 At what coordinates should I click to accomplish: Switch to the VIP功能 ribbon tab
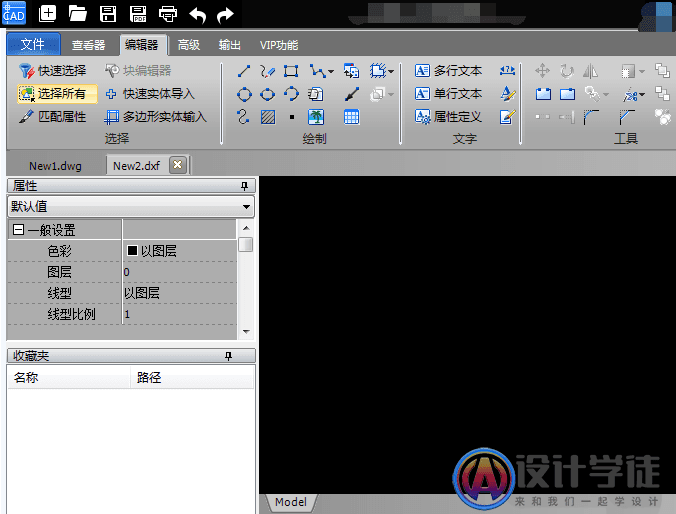[279, 45]
